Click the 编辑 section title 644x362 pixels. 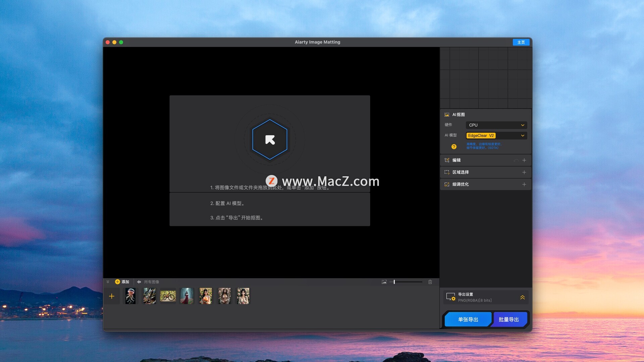[457, 160]
